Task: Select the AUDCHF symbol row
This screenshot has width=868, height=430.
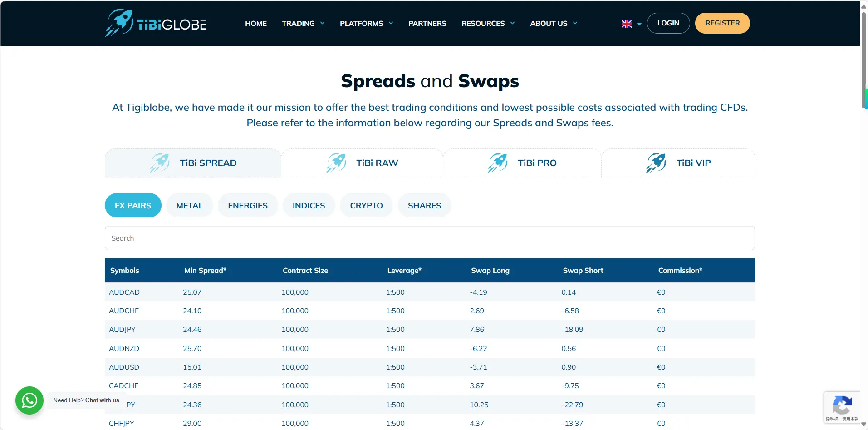Action: pos(430,311)
